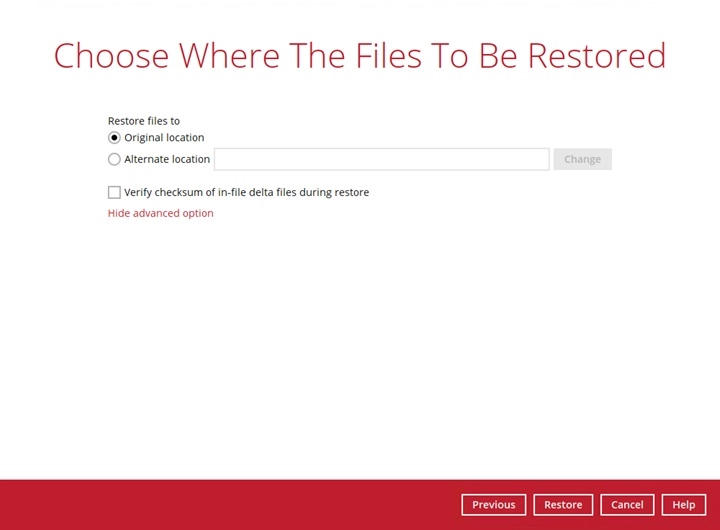The height and width of the screenshot is (530, 720).
Task: Open Help from the bottom bar
Action: [x=683, y=505]
